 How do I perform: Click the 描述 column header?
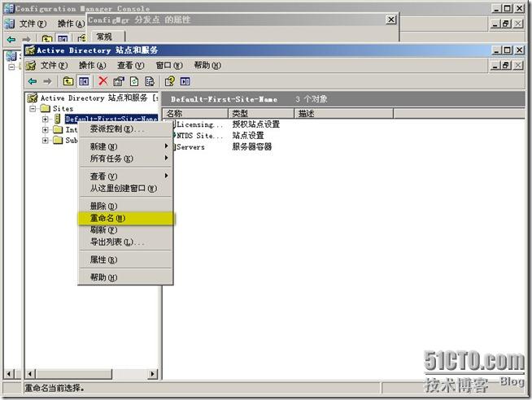tap(343, 113)
